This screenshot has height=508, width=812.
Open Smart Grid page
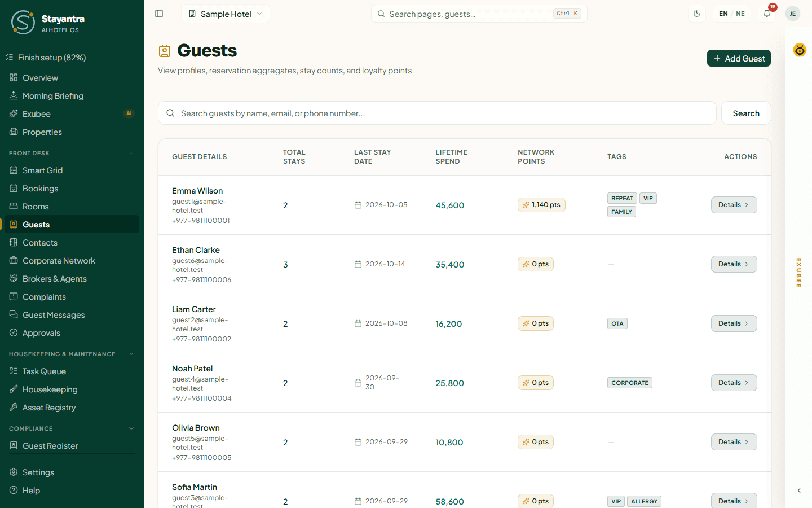click(72, 170)
